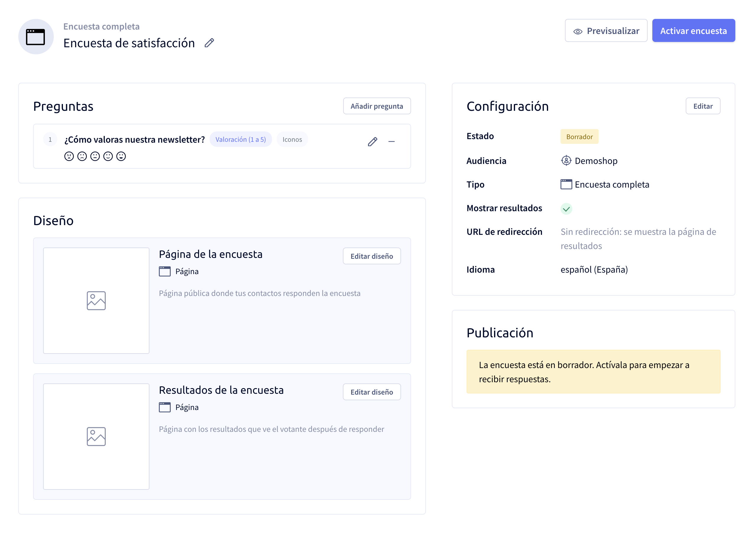Click the Iconos tag

point(292,139)
